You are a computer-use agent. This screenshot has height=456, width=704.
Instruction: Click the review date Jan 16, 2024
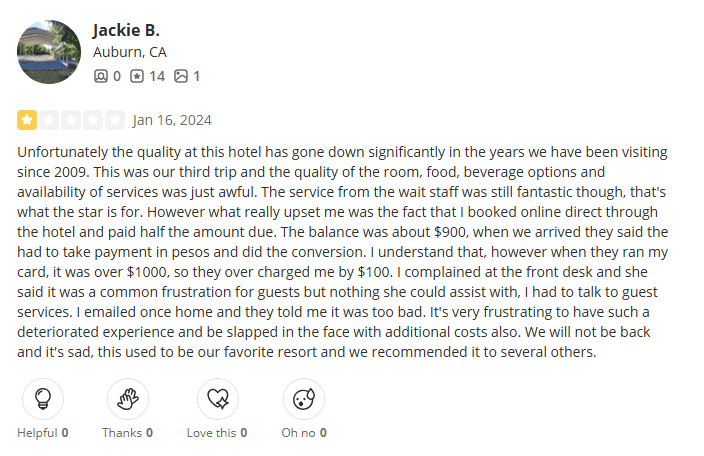[172, 121]
